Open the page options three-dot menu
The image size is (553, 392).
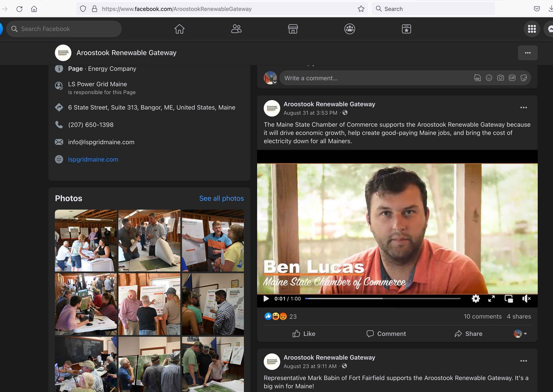point(528,53)
